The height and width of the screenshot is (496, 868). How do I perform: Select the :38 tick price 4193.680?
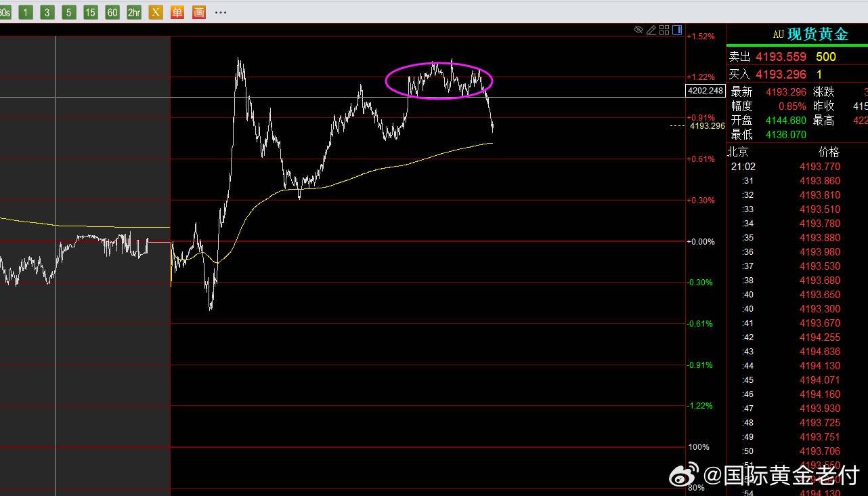(820, 281)
